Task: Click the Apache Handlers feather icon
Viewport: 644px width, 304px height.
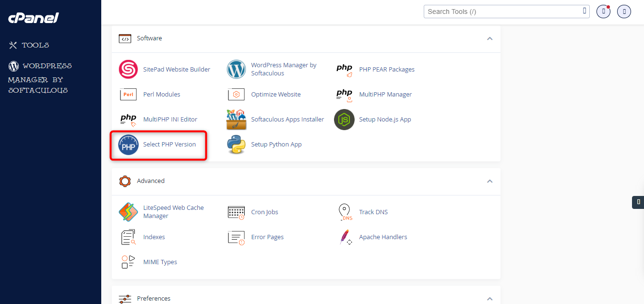Action: (345, 237)
